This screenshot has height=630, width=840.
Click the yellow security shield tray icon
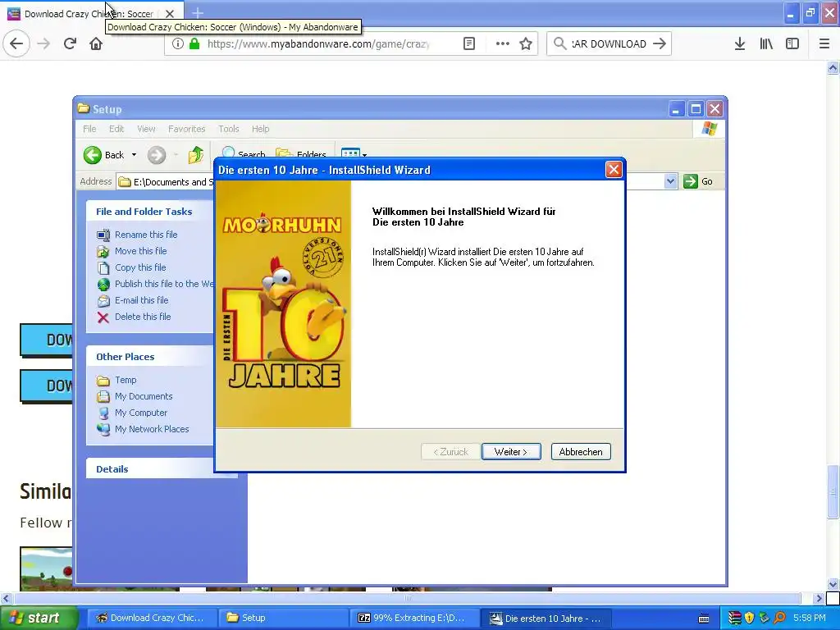click(x=750, y=618)
